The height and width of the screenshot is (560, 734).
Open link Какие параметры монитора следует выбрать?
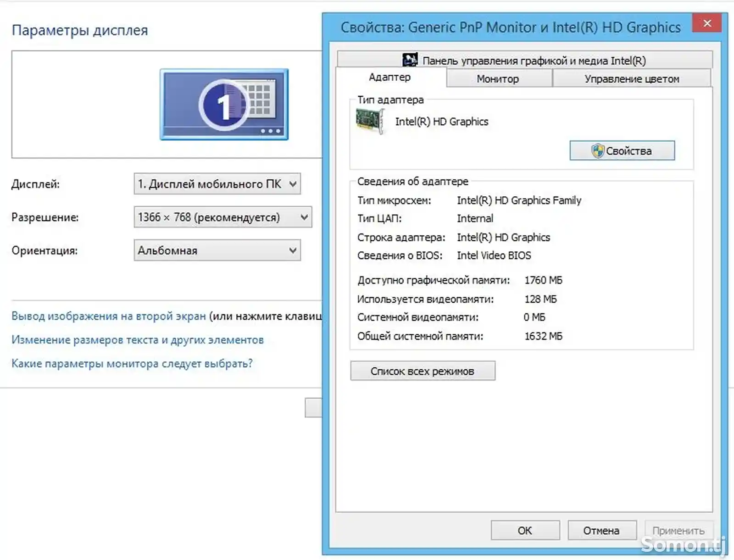coord(132,364)
